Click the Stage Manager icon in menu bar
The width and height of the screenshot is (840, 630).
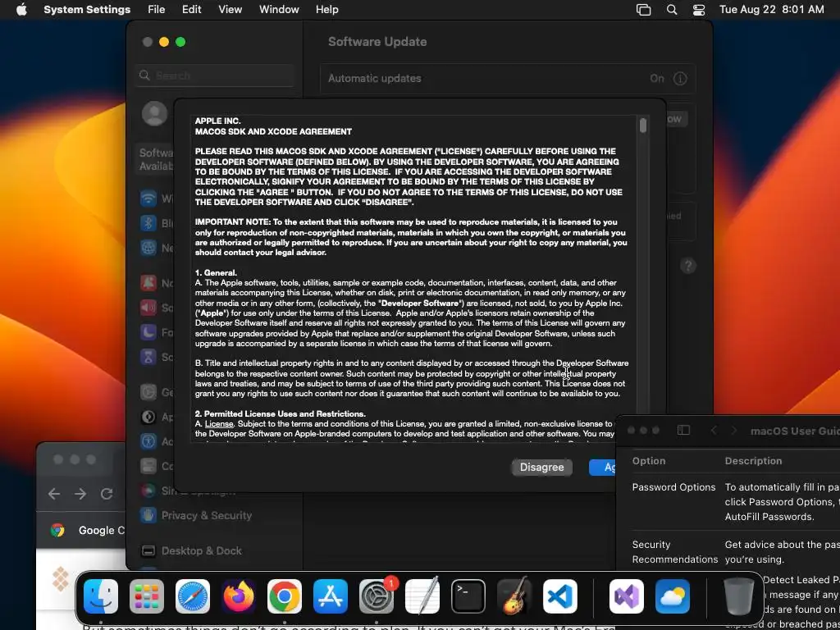[643, 10]
